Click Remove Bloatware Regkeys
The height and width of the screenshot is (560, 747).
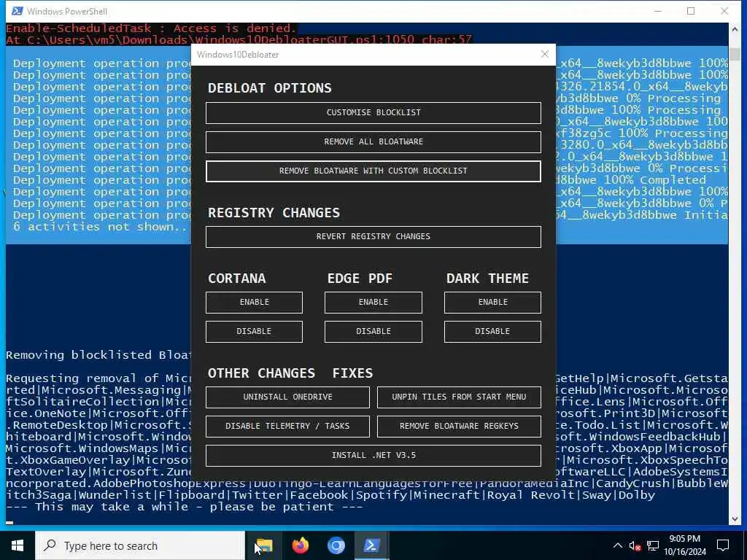pyautogui.click(x=459, y=426)
